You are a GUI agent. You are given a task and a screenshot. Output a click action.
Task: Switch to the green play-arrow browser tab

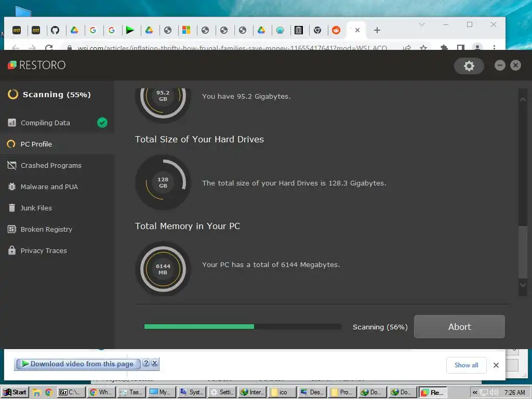pyautogui.click(x=130, y=30)
